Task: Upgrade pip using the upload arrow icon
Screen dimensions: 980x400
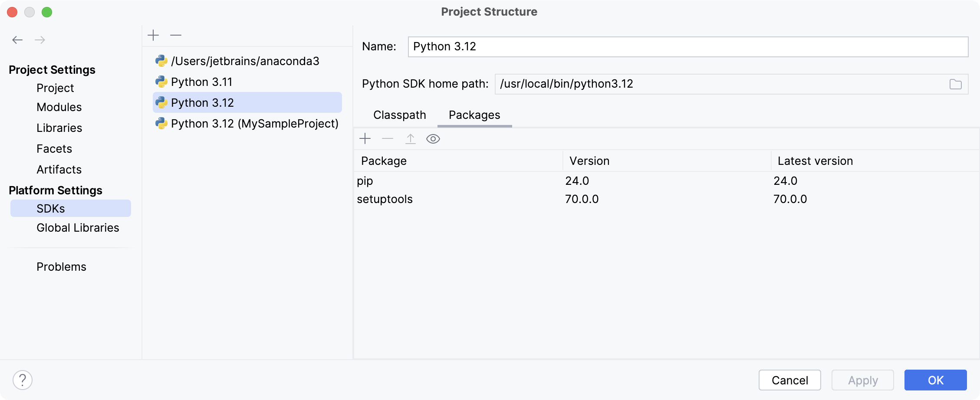Action: 411,138
